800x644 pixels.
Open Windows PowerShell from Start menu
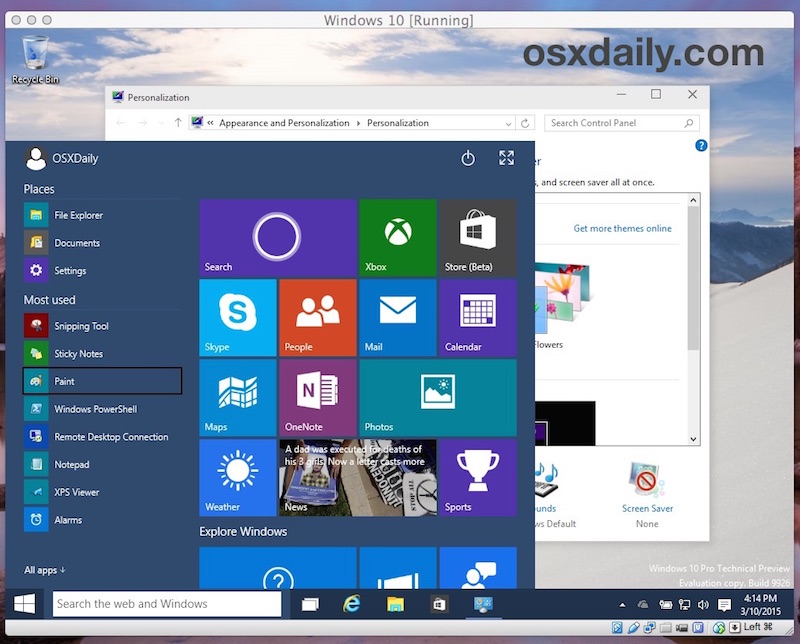pos(102,409)
